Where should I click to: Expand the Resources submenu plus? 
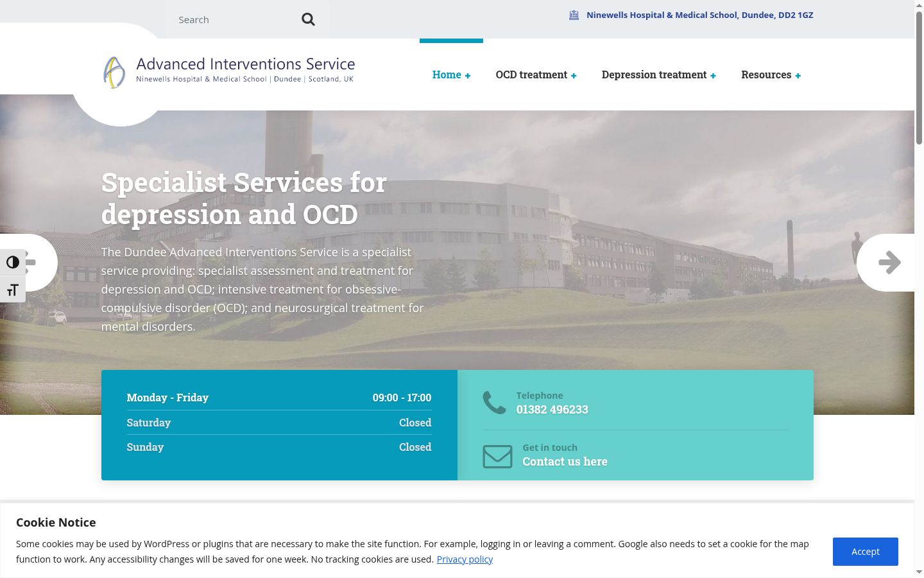click(x=798, y=76)
